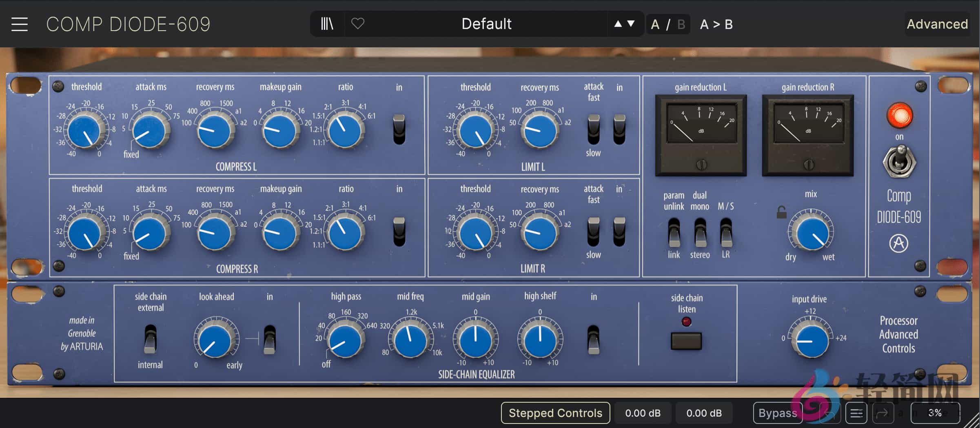The width and height of the screenshot is (980, 428).
Task: Toggle the COMPRESS L in switch
Action: click(399, 129)
